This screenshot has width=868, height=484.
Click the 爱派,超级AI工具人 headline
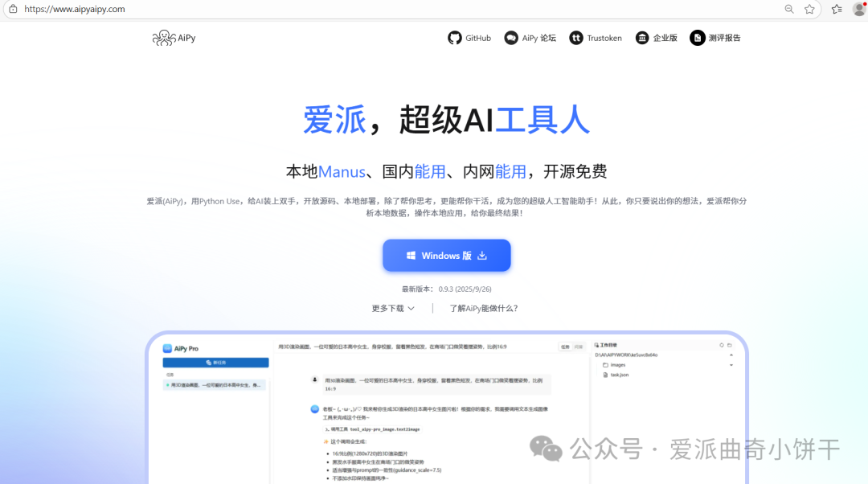pyautogui.click(x=446, y=120)
